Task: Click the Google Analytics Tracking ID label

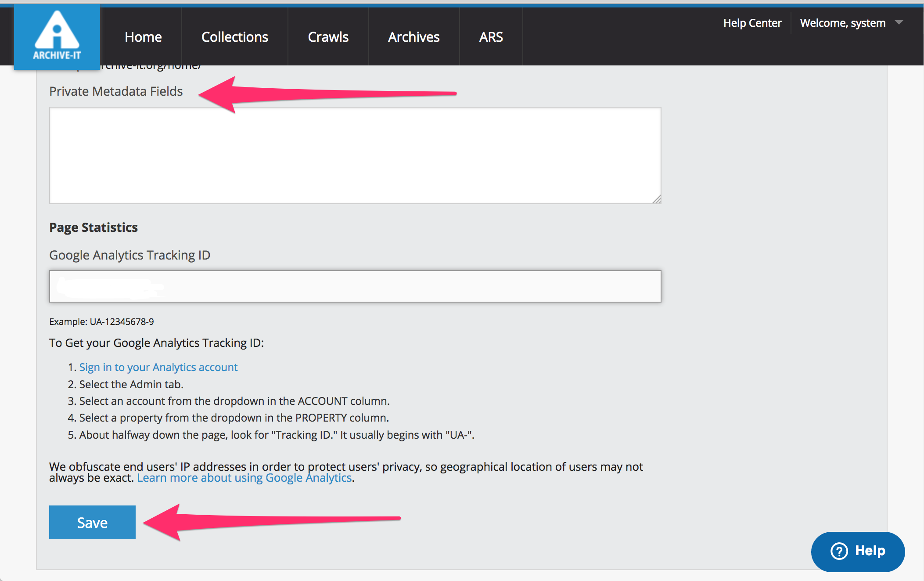Action: click(x=129, y=255)
